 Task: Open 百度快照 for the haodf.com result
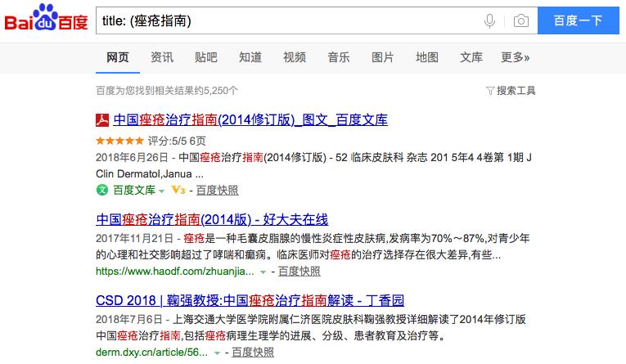[299, 272]
